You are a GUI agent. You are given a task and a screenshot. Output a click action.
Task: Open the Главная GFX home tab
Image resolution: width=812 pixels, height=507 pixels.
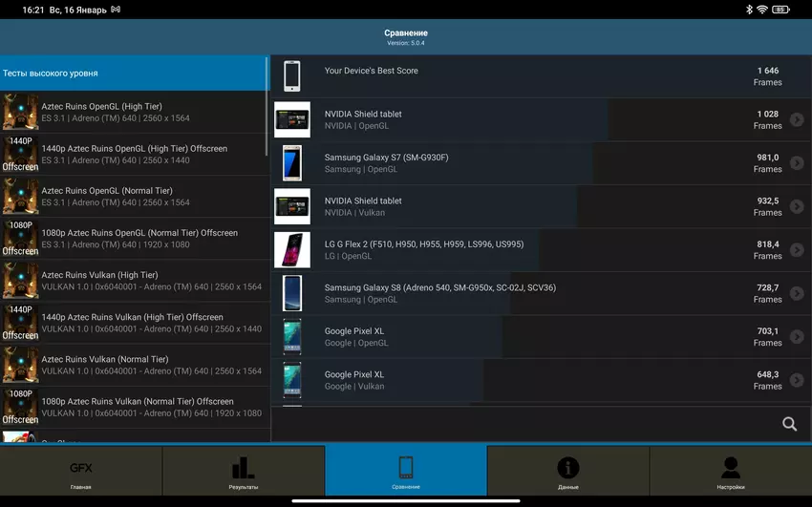81,472
